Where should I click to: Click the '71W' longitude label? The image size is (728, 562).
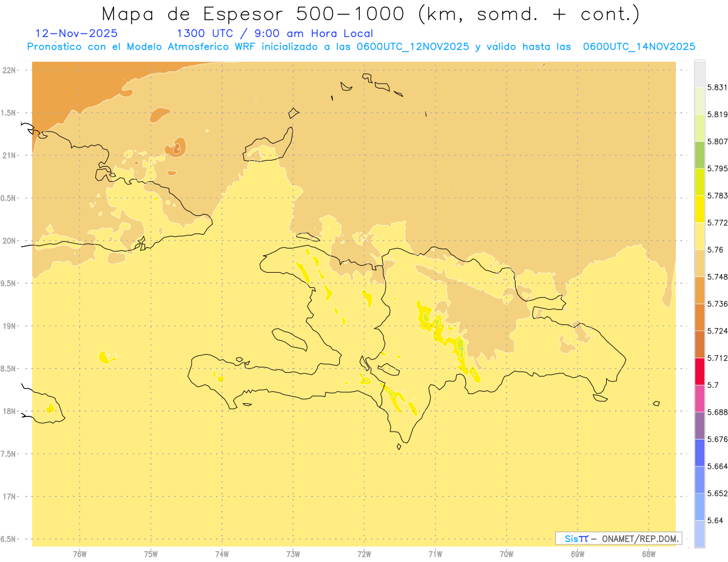tap(435, 554)
